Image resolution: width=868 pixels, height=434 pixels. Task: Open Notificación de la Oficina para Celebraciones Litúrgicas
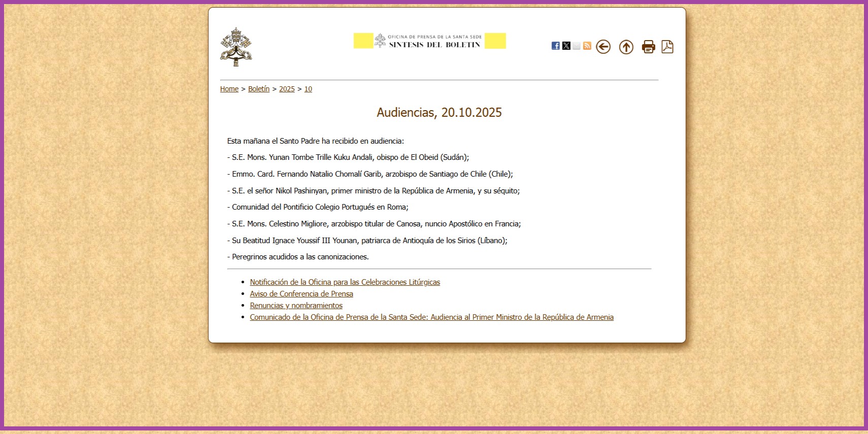point(345,282)
